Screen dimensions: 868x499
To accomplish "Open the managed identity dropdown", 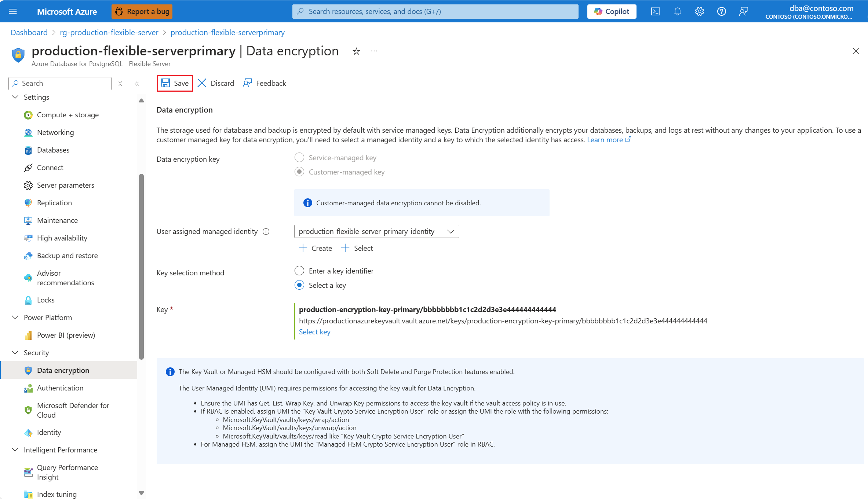I will point(376,232).
